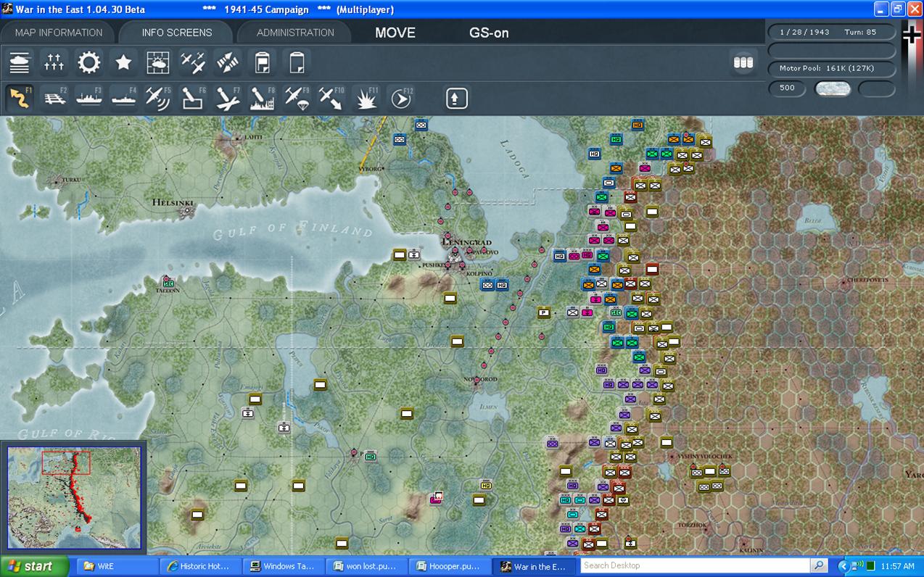
Task: Click the Helsinki city on map
Action: pos(188,209)
